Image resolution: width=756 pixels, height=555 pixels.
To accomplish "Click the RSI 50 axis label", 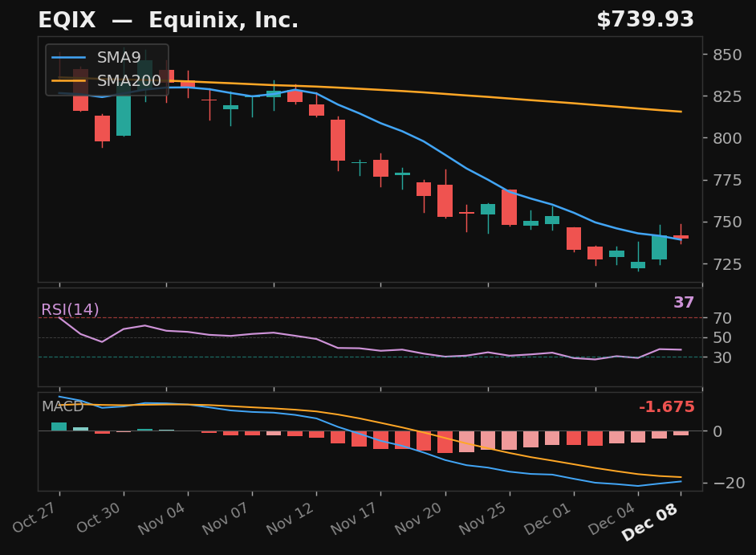I will [723, 338].
